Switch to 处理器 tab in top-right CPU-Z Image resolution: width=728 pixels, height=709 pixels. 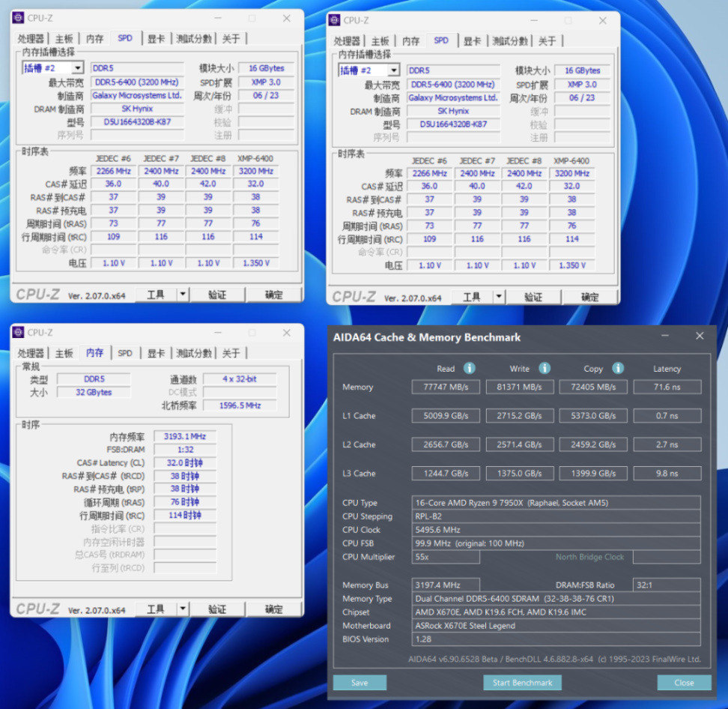click(347, 41)
